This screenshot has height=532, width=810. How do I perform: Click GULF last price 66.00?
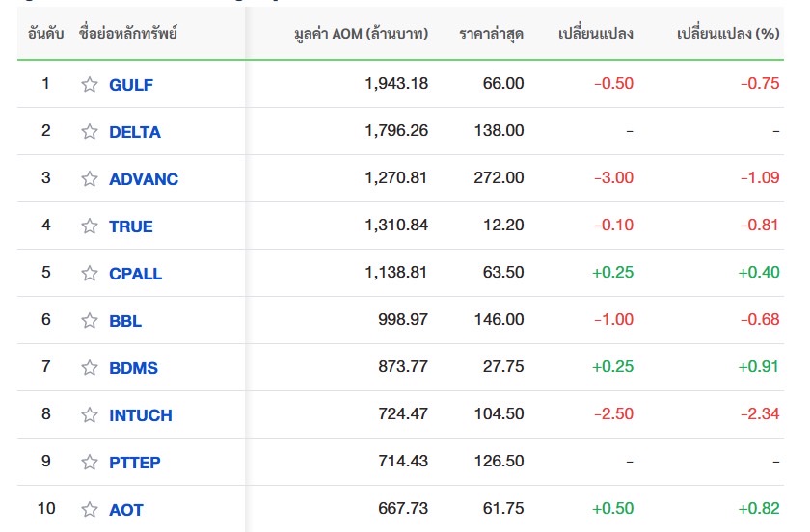pyautogui.click(x=503, y=83)
